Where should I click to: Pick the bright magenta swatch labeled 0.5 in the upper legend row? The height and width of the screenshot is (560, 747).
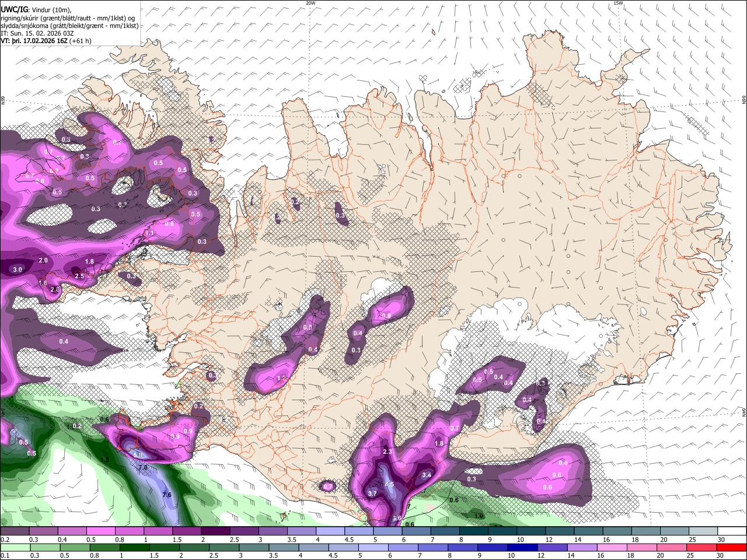pos(100,531)
